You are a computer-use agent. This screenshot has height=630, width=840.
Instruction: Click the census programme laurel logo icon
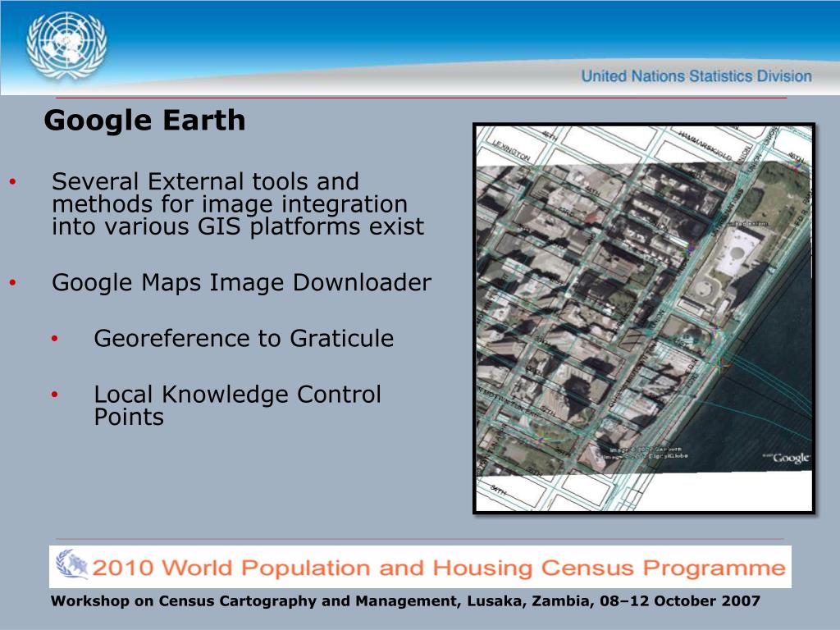tap(72, 564)
